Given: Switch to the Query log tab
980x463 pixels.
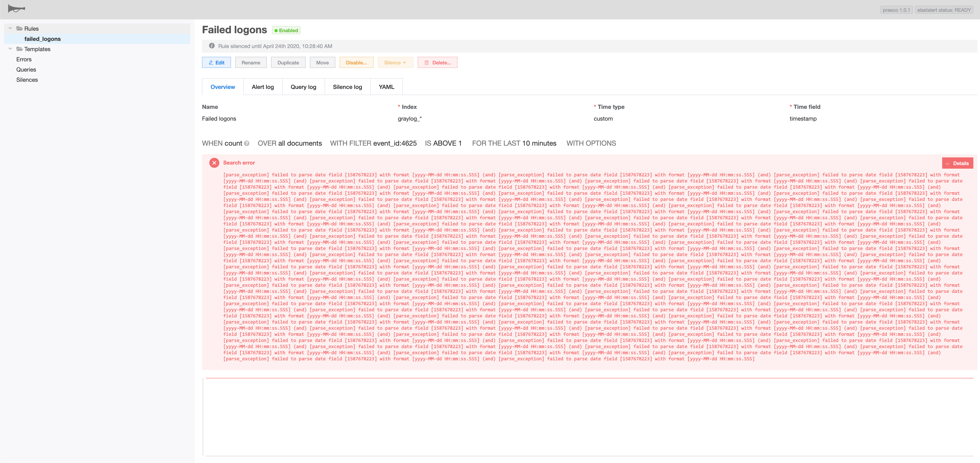Looking at the screenshot, I should pyautogui.click(x=303, y=87).
